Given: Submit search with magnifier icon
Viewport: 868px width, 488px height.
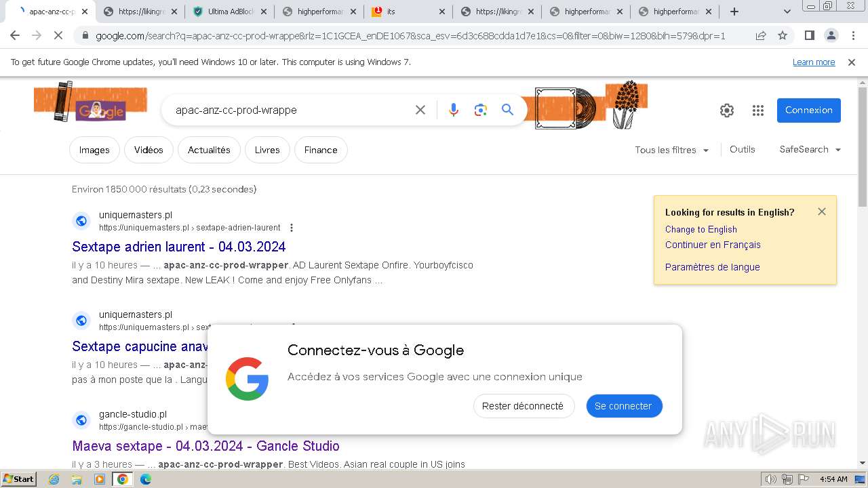Looking at the screenshot, I should 507,110.
